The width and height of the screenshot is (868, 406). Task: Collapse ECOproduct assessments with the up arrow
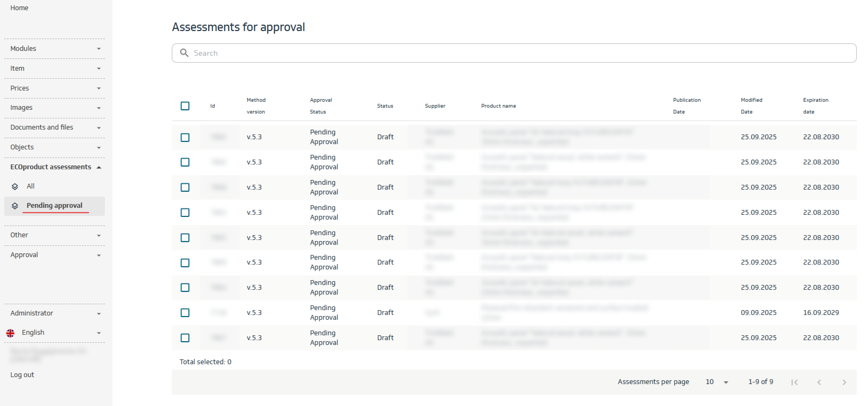coord(99,167)
